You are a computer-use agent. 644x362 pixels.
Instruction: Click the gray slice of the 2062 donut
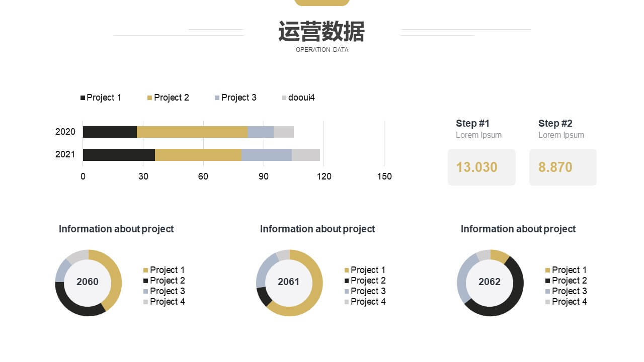tap(483, 254)
